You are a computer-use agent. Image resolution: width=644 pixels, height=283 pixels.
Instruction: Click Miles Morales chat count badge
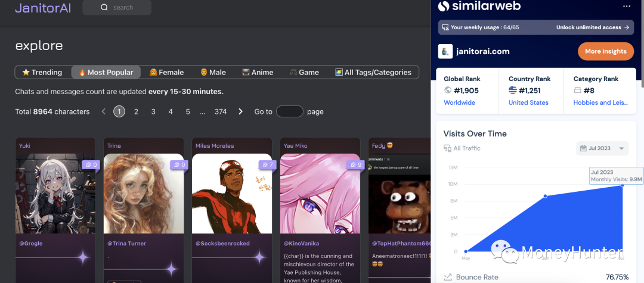(267, 165)
